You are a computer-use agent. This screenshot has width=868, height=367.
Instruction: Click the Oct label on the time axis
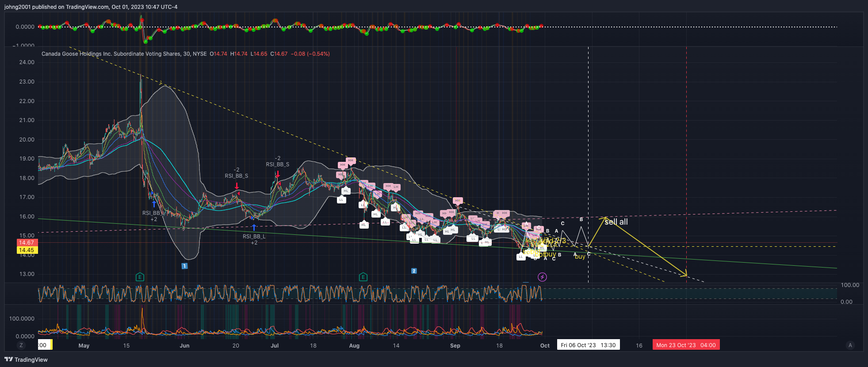[x=545, y=346]
